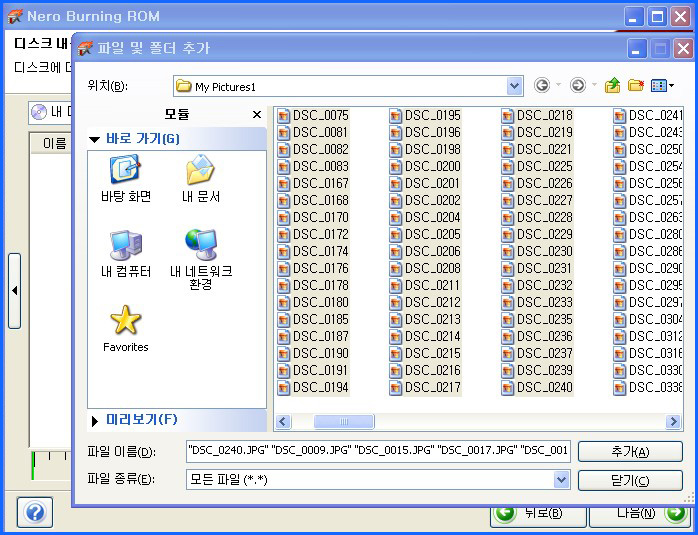698x535 pixels.
Task: Click the file list scroll left arrow
Action: pos(283,421)
